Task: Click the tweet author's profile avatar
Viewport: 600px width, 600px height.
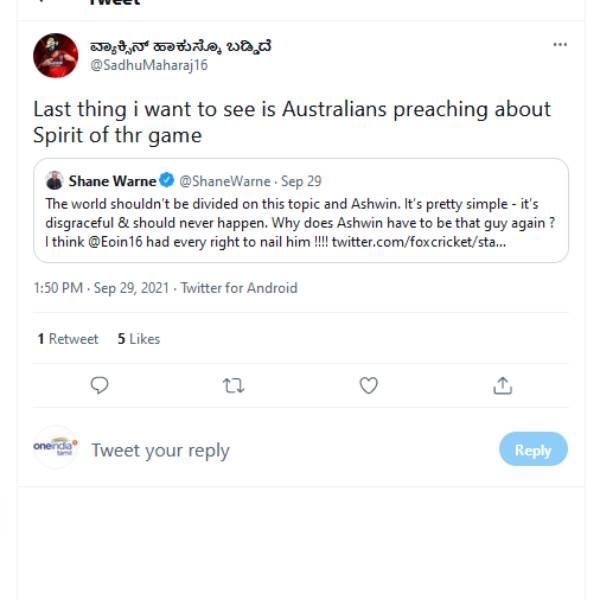Action: pos(56,55)
